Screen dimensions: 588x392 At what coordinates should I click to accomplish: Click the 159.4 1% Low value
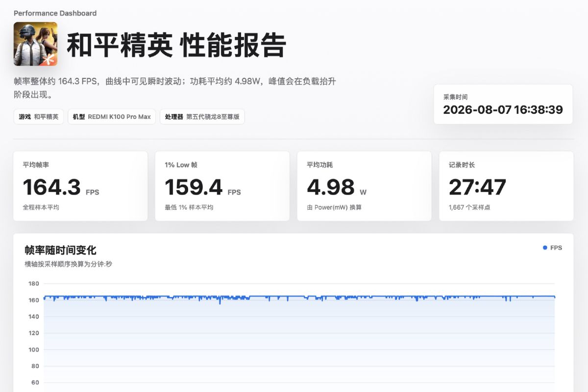click(x=194, y=187)
